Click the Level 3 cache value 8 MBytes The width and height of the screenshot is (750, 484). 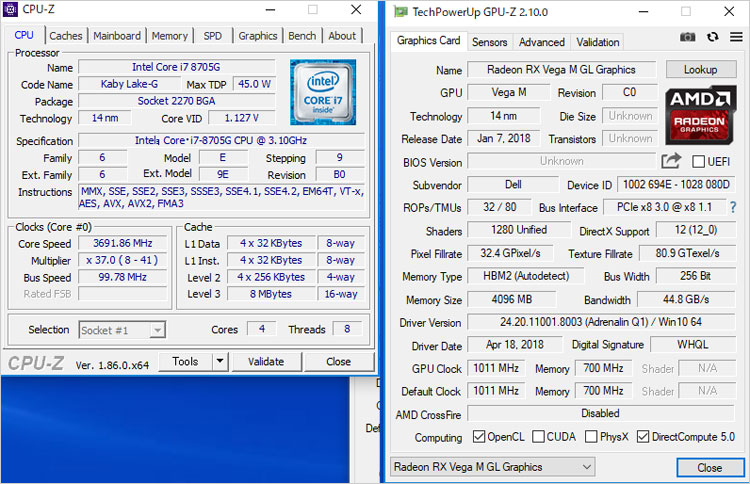pos(271,294)
